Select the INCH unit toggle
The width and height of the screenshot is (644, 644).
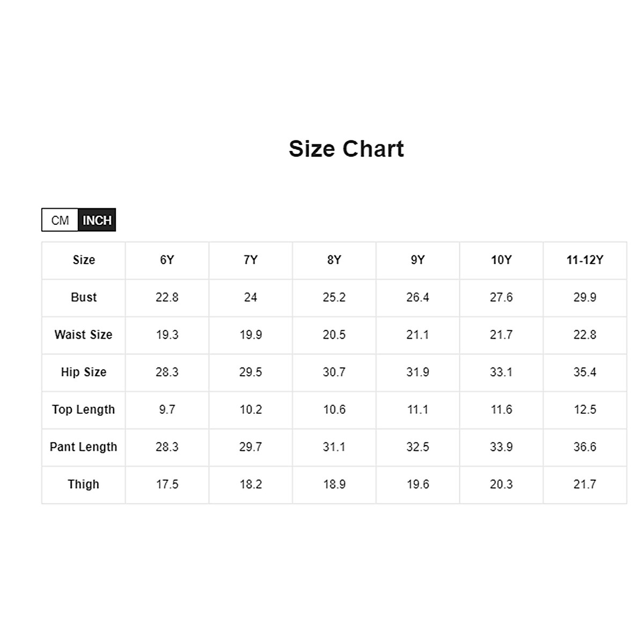(x=97, y=220)
